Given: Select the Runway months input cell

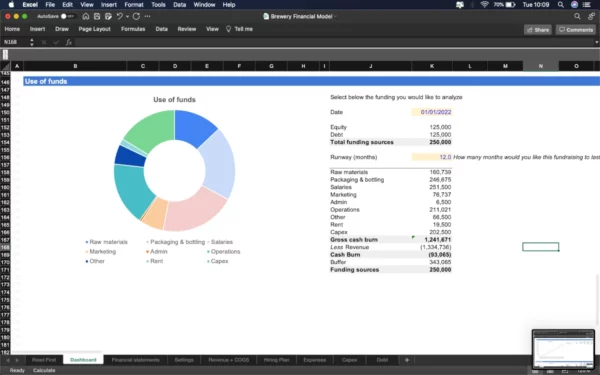Looking at the screenshot, I should point(432,157).
